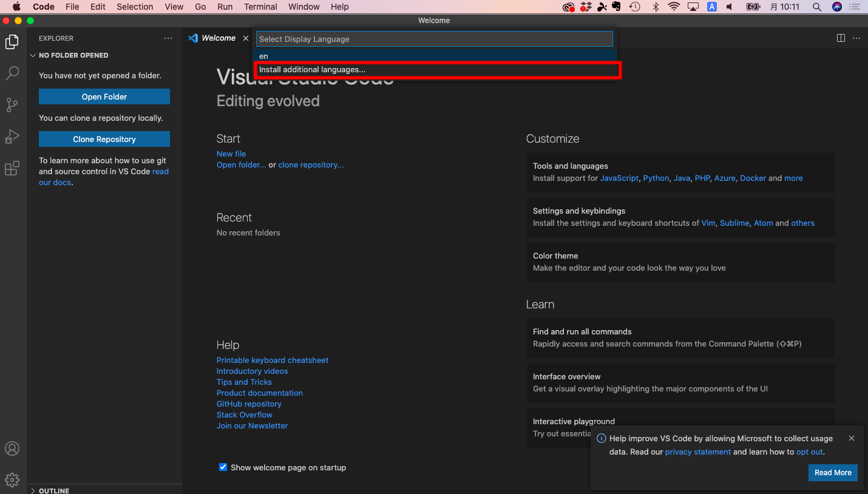Open the Explorer panel more actions ellipsis
The image size is (868, 494).
coord(168,38)
